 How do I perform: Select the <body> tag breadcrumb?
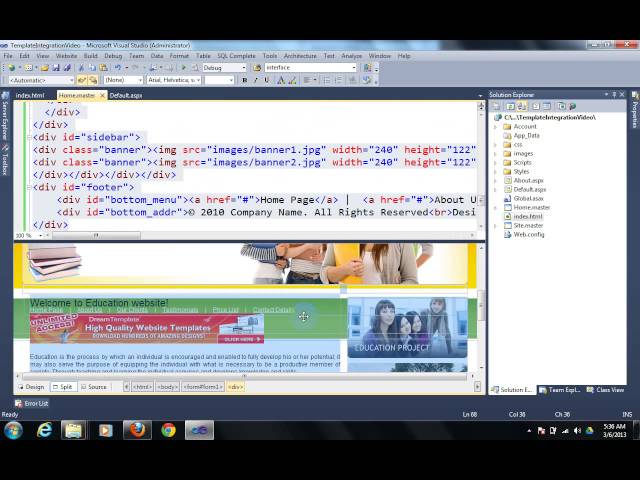click(x=167, y=387)
